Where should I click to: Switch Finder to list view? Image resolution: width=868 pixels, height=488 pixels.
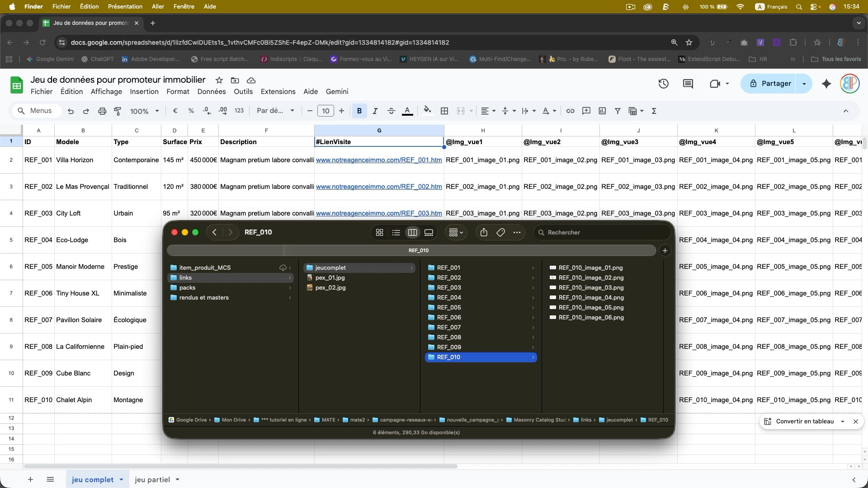396,232
